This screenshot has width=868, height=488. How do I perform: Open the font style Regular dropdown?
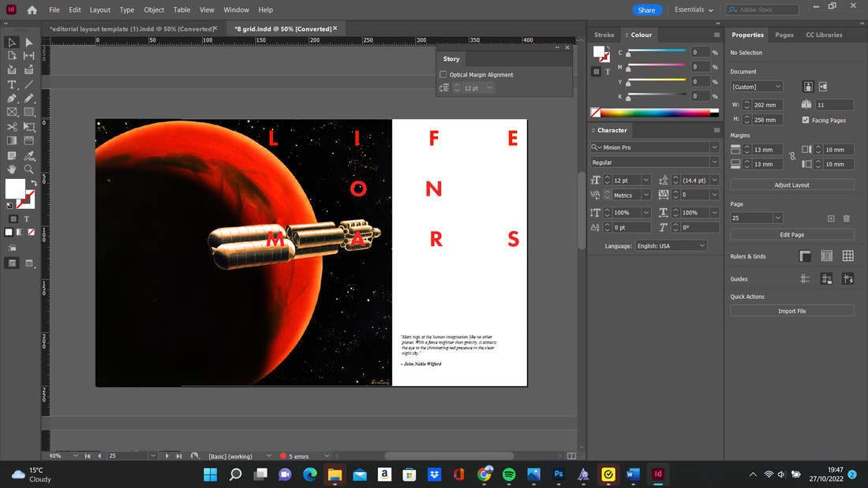[x=714, y=162]
